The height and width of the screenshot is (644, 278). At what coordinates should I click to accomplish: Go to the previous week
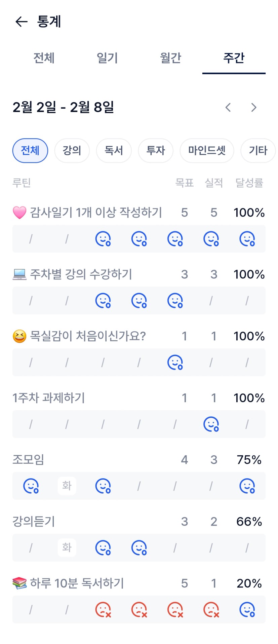tap(228, 108)
